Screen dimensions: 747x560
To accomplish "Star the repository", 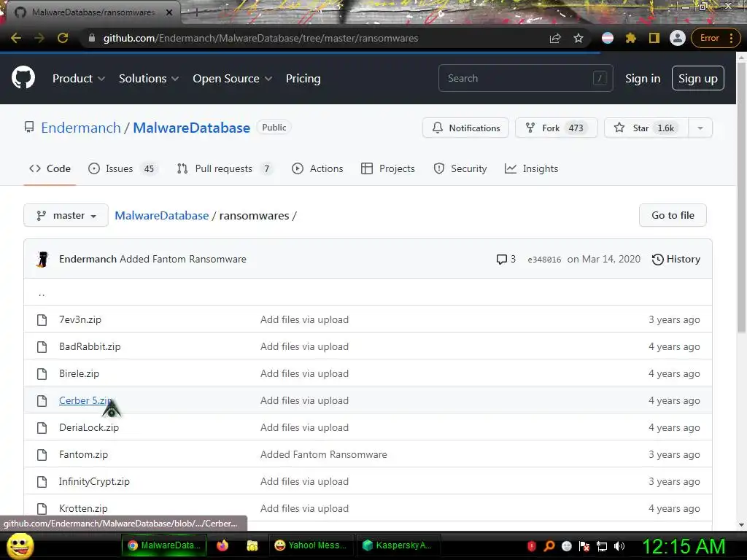I will coord(646,128).
